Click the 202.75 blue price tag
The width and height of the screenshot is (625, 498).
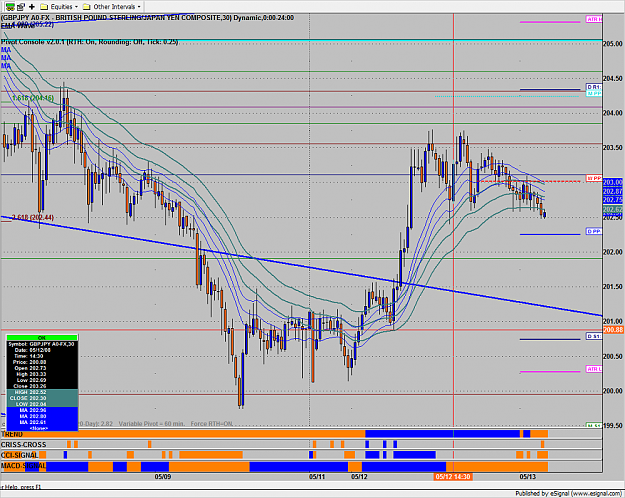pos(613,200)
